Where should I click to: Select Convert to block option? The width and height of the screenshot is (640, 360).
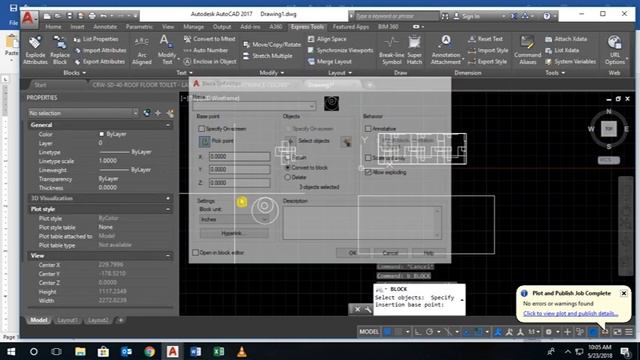(288, 168)
